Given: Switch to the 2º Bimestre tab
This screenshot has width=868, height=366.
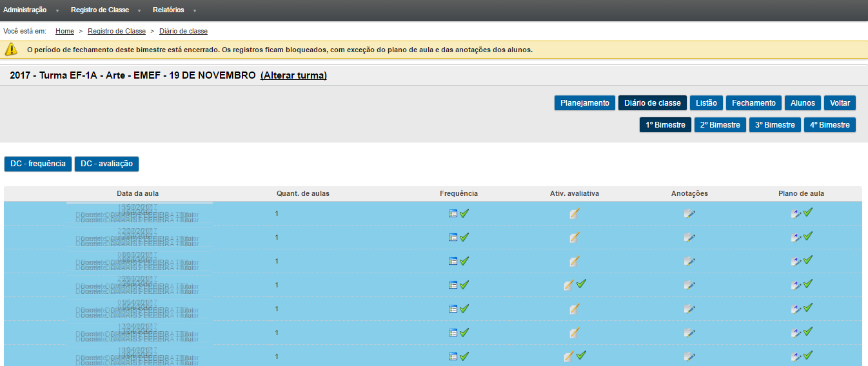Looking at the screenshot, I should click(x=720, y=125).
